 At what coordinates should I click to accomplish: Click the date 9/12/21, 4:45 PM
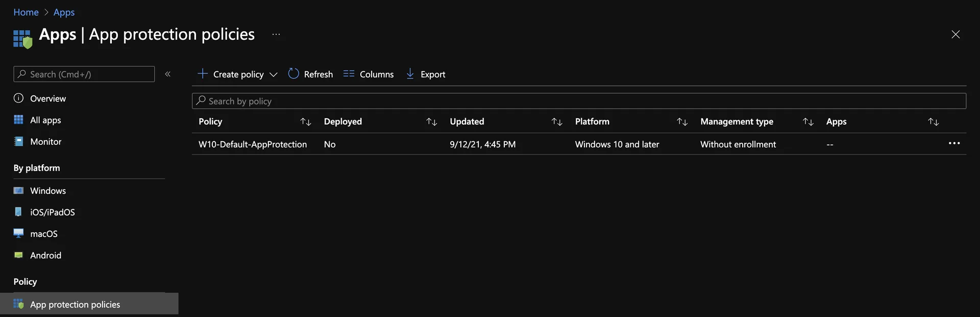482,144
